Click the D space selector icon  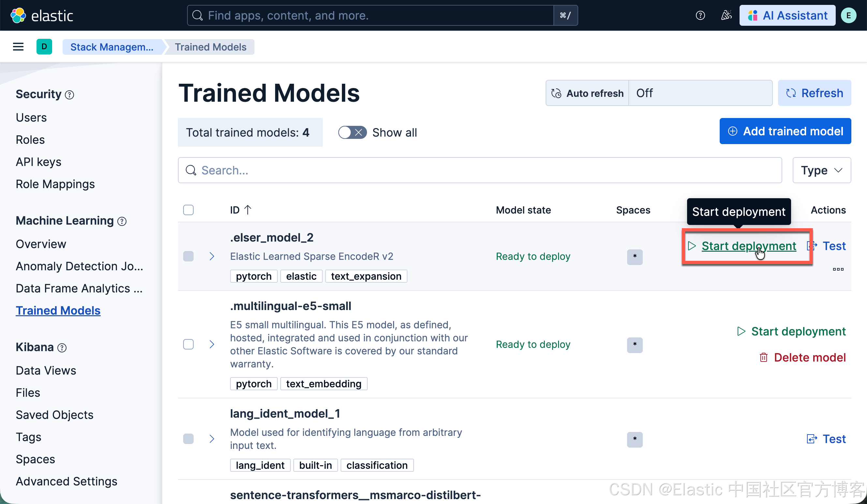[44, 47]
